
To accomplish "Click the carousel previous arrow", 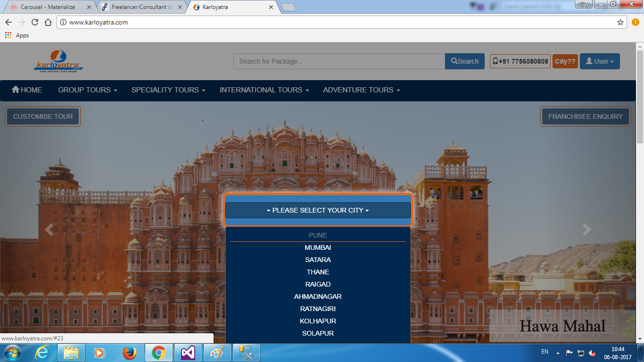I will click(x=49, y=230).
